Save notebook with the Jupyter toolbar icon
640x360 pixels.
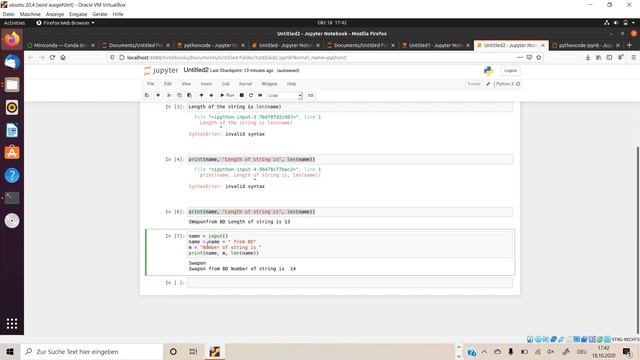[147, 95]
